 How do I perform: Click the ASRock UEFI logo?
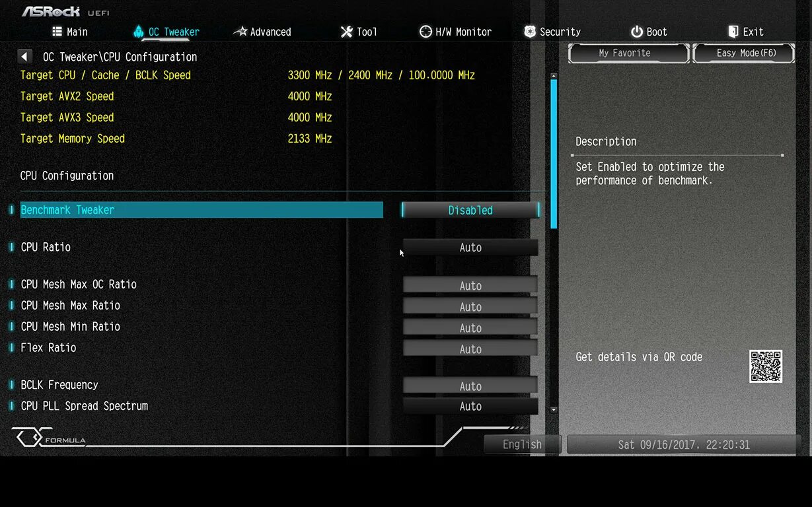[x=65, y=11]
